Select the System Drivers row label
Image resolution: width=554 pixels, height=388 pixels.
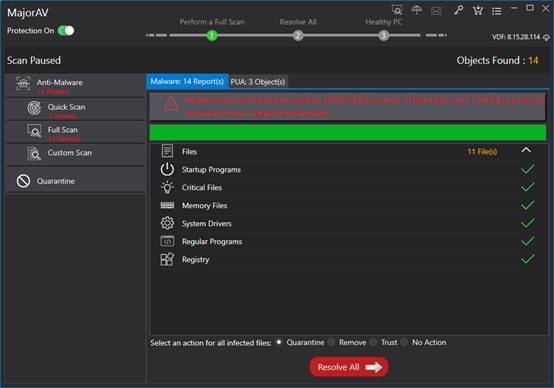click(x=207, y=224)
